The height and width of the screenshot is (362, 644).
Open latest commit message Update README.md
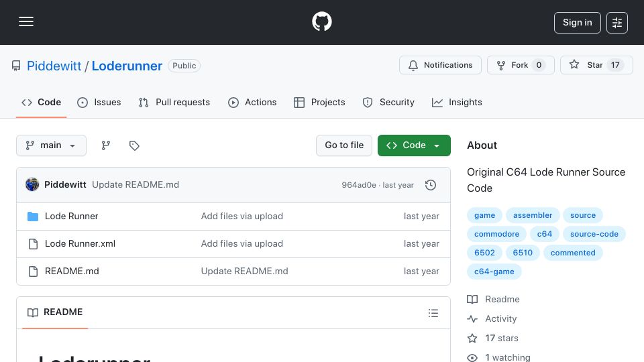tap(136, 185)
